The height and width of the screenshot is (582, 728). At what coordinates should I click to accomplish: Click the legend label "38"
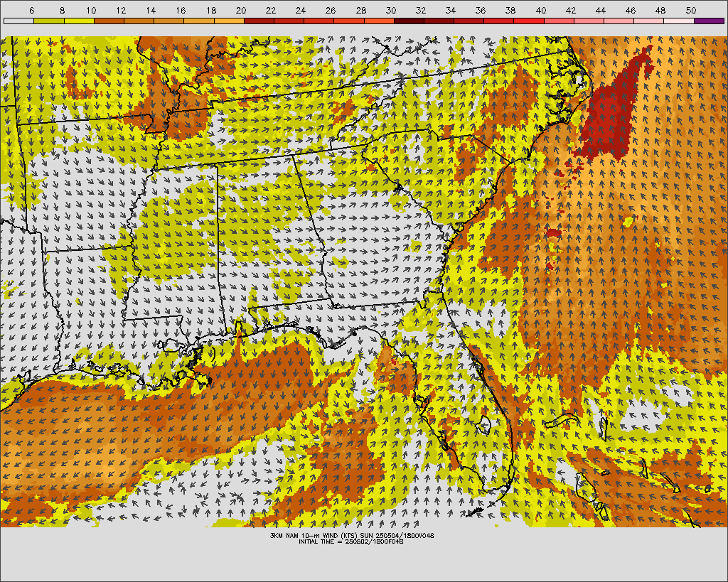point(510,10)
